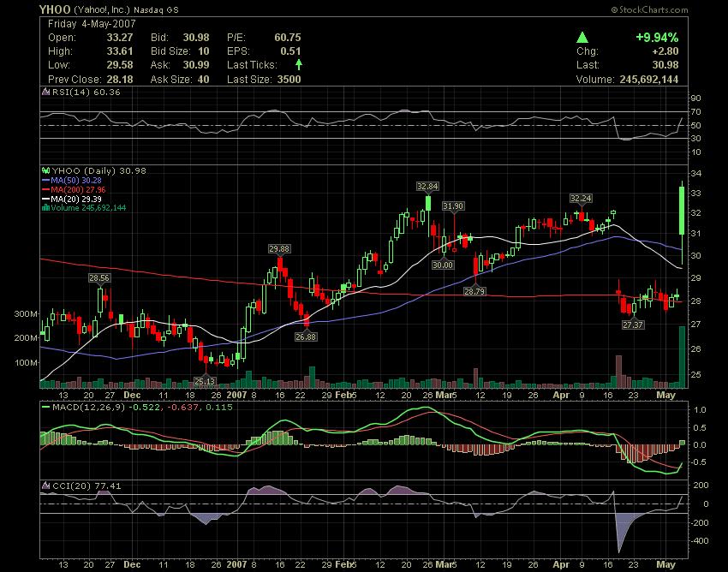
Task: Click the MACD(12,26,9) label
Action: 89,408
